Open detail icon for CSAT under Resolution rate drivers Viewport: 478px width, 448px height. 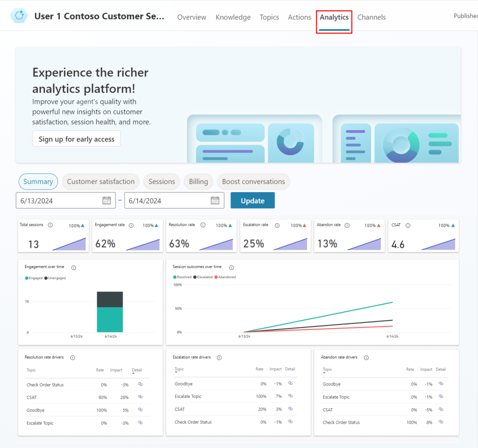click(140, 397)
